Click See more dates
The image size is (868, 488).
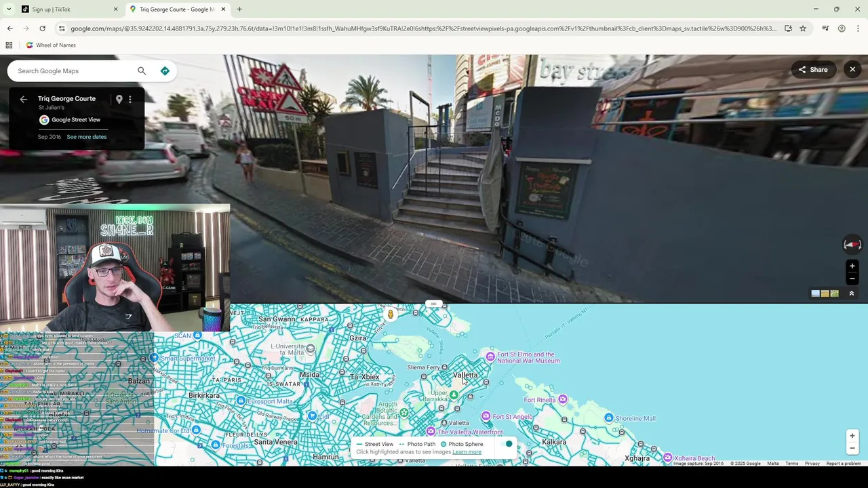tap(86, 137)
